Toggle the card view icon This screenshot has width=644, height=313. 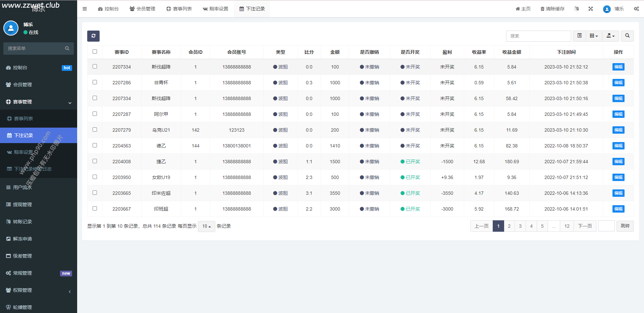coord(579,36)
